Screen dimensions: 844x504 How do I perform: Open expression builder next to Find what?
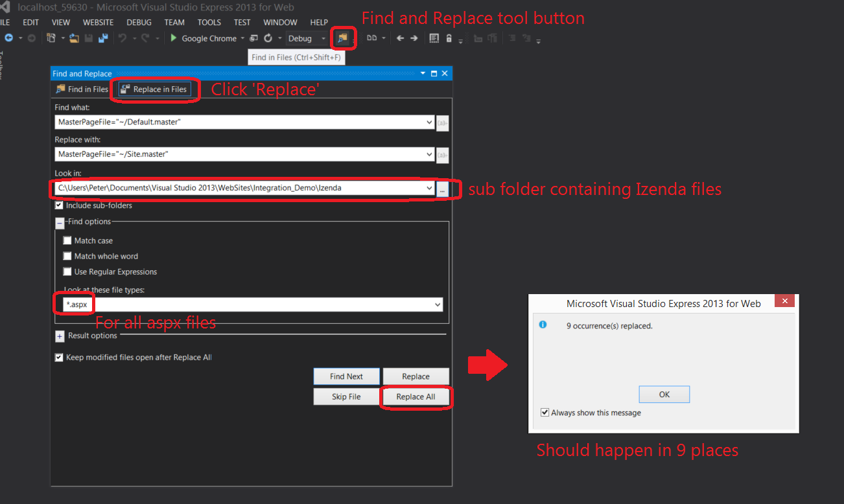tap(442, 122)
